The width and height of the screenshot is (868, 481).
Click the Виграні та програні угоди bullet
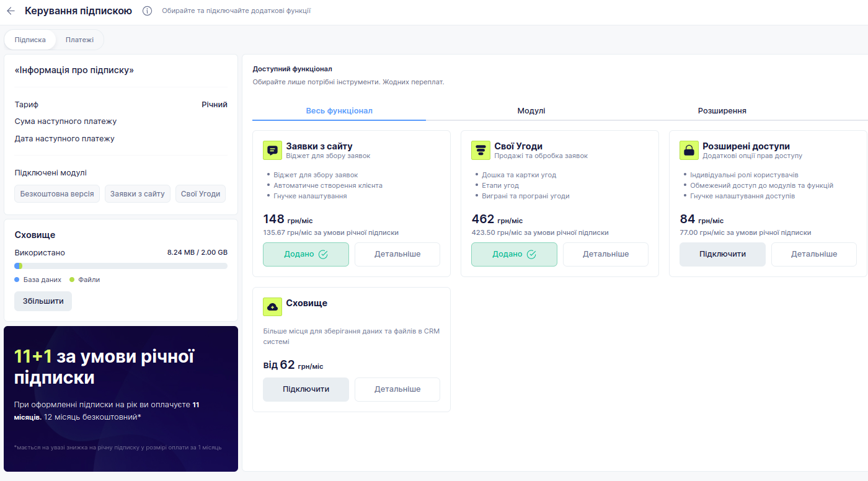pos(525,196)
